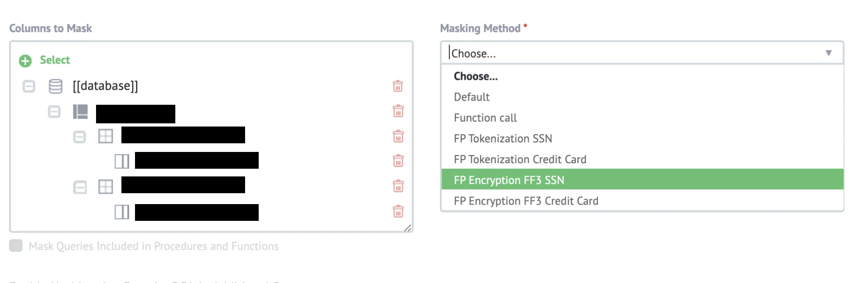Image resolution: width=868 pixels, height=283 pixels.
Task: Click the schema icon below the database
Action: coord(81,112)
